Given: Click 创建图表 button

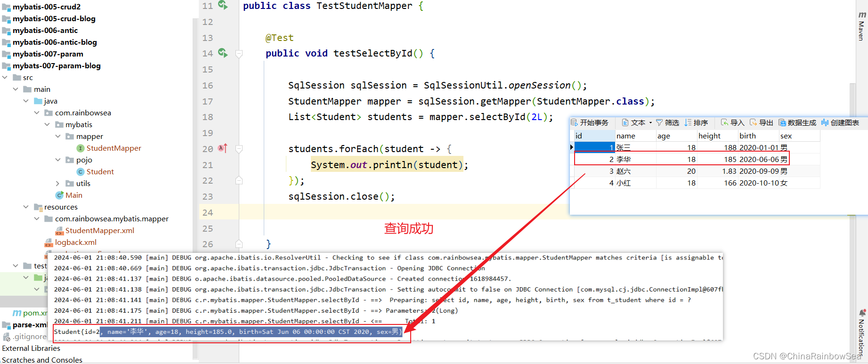Looking at the screenshot, I should (840, 122).
